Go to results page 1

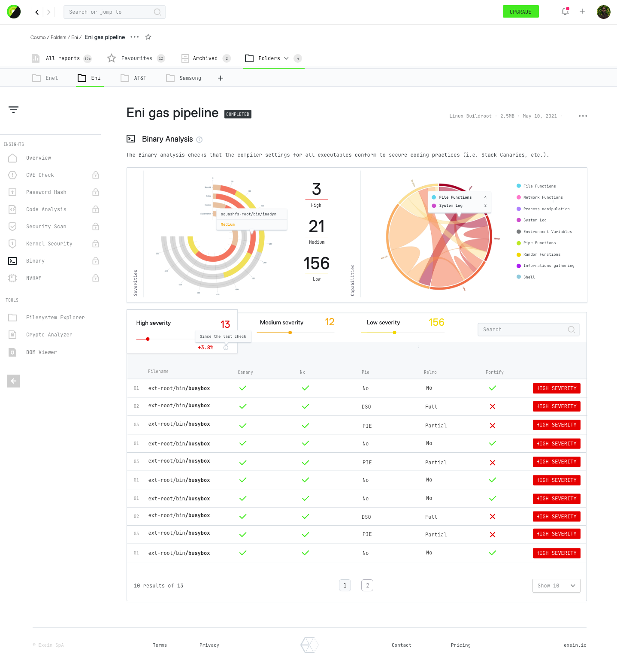click(345, 585)
